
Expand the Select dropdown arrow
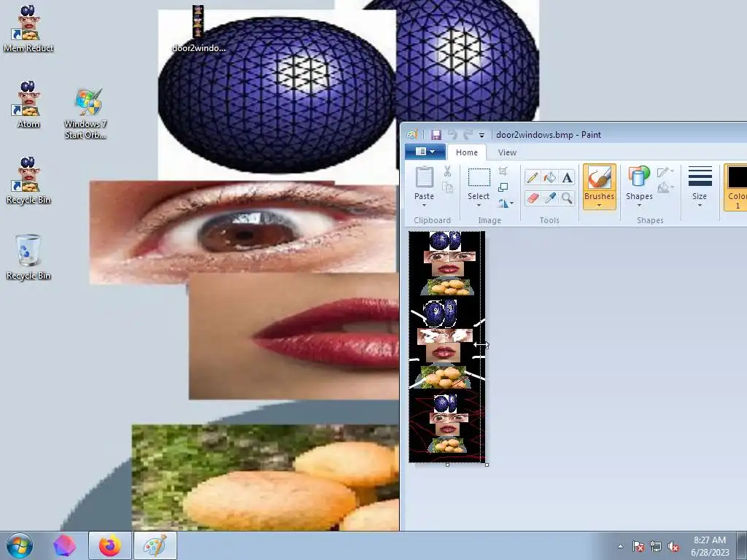479,206
